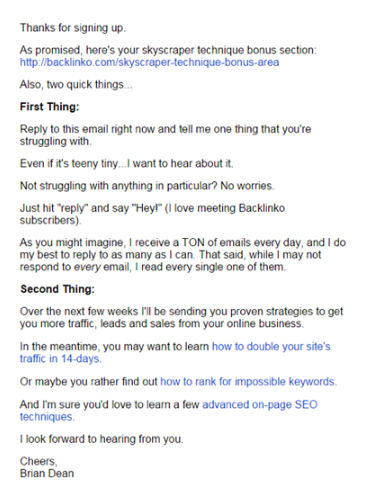Visit the 'advanced on-page SEO techniques' link
This screenshot has width=388, height=495.
point(260,405)
